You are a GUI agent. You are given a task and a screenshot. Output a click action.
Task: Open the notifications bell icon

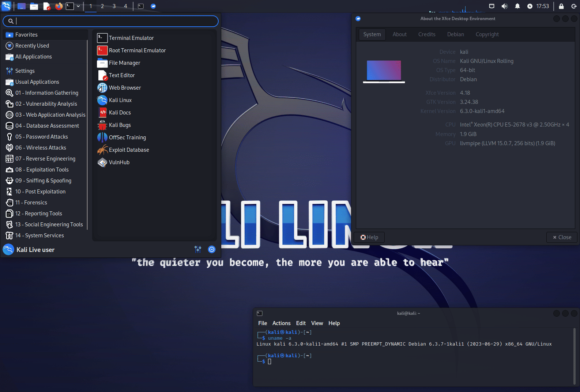(517, 6)
